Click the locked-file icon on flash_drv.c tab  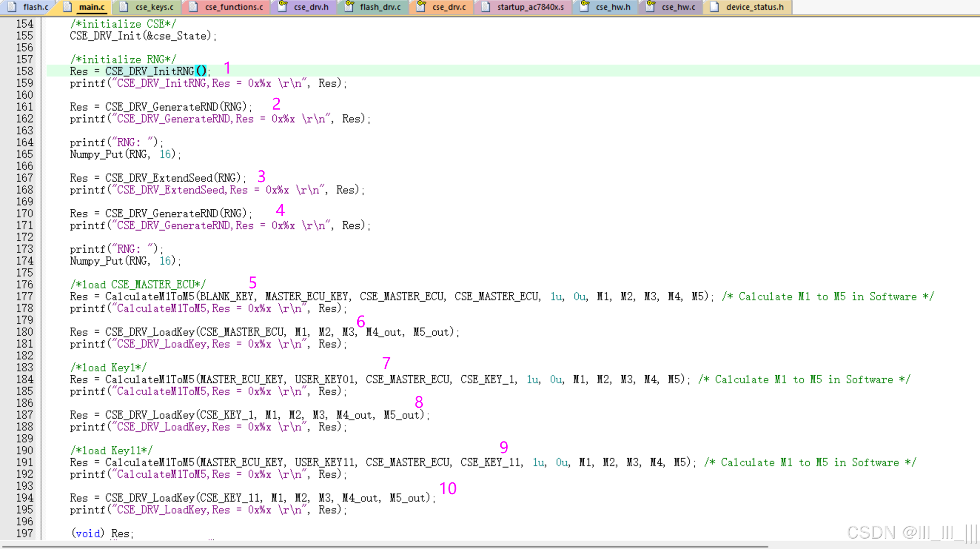pos(349,6)
